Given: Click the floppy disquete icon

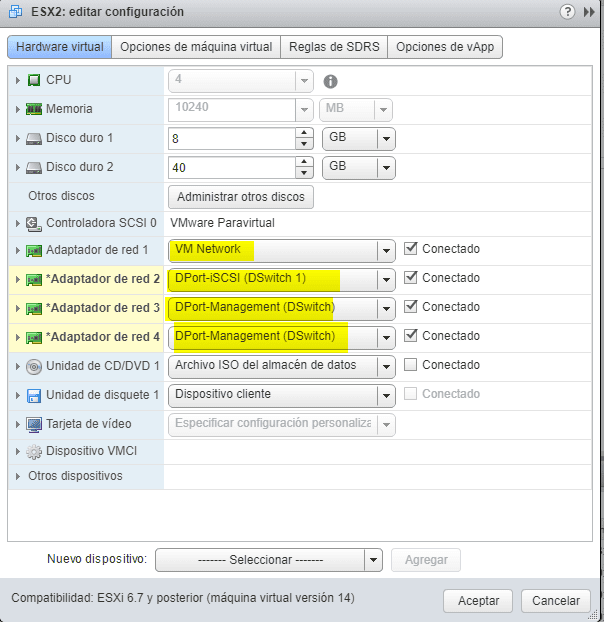Looking at the screenshot, I should [34, 395].
